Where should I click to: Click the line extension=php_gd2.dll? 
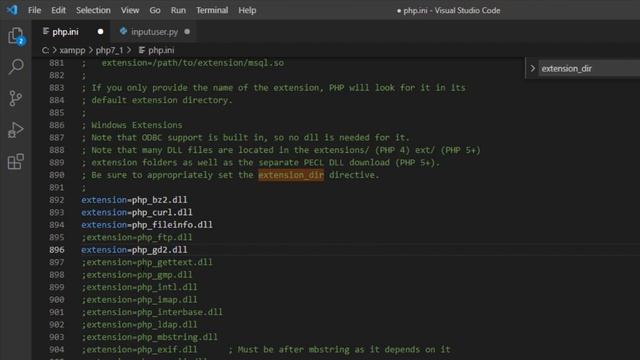[x=134, y=249]
